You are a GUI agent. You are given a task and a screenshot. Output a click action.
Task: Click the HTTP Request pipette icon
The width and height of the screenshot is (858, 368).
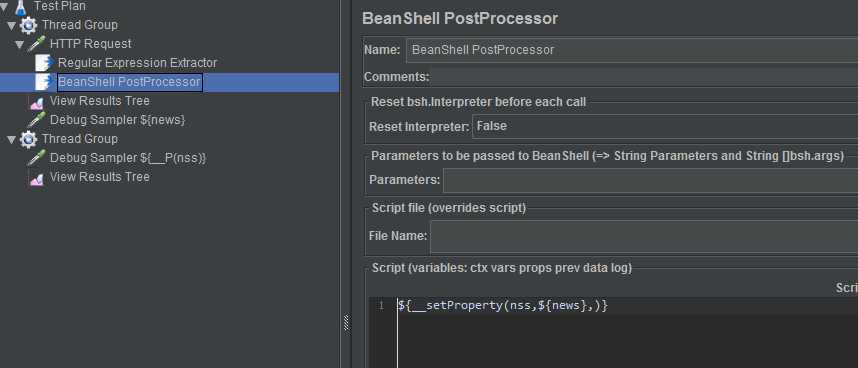click(37, 44)
